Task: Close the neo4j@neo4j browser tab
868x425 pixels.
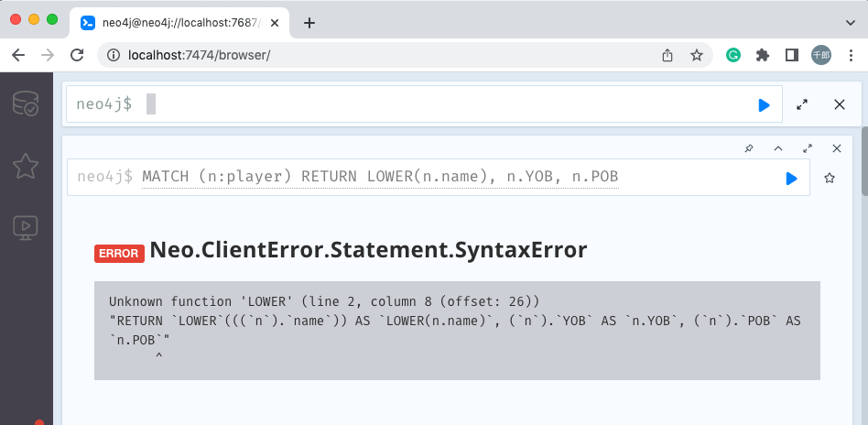Action: (274, 23)
